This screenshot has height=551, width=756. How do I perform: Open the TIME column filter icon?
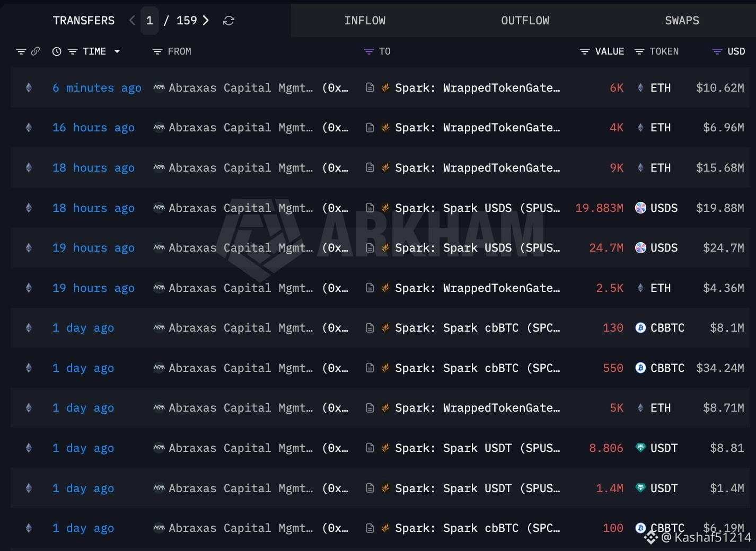point(73,51)
